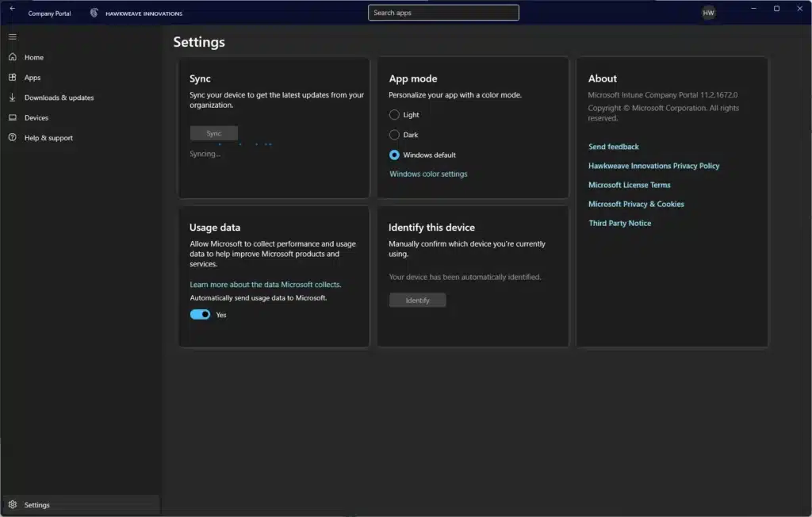Open Learn more about data Microsoft collects

coord(265,284)
